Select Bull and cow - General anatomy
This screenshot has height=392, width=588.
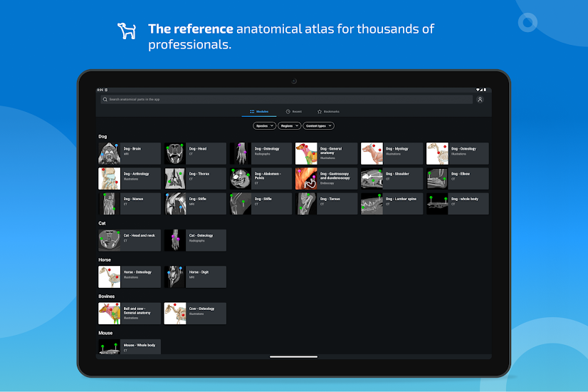click(138, 313)
